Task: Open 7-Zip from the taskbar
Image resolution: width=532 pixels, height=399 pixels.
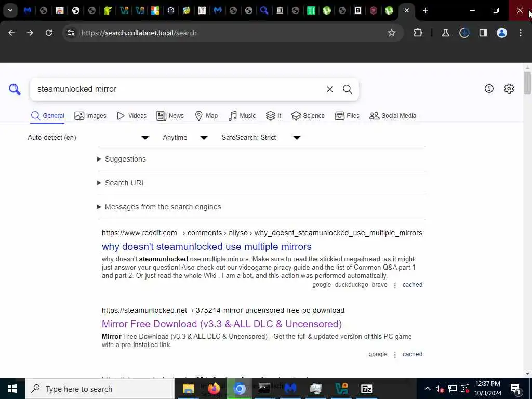Action: tap(366, 389)
